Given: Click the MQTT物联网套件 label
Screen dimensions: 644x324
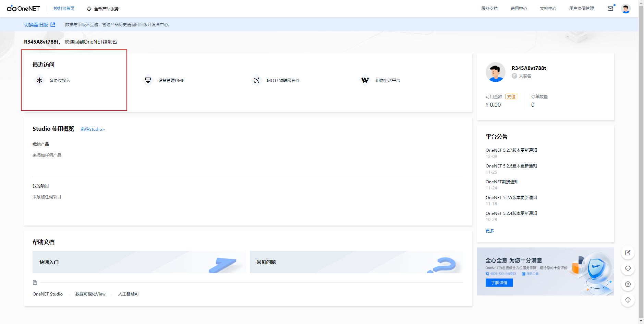Looking at the screenshot, I should tap(283, 81).
